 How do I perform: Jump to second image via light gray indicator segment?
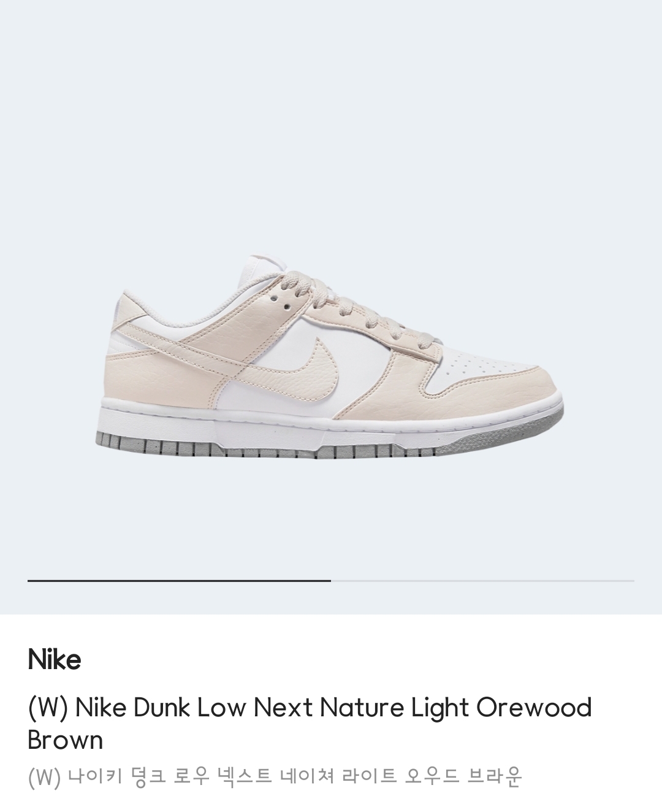pos(482,580)
